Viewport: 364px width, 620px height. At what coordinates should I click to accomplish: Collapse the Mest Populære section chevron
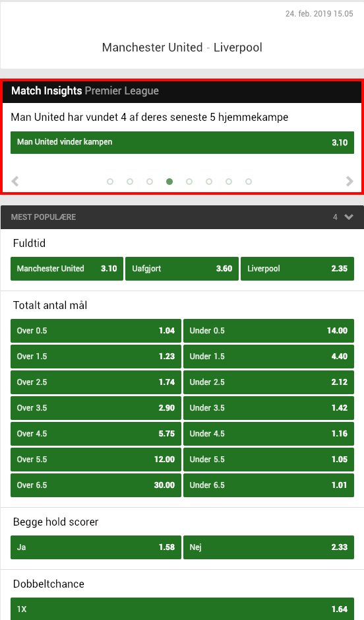[349, 217]
